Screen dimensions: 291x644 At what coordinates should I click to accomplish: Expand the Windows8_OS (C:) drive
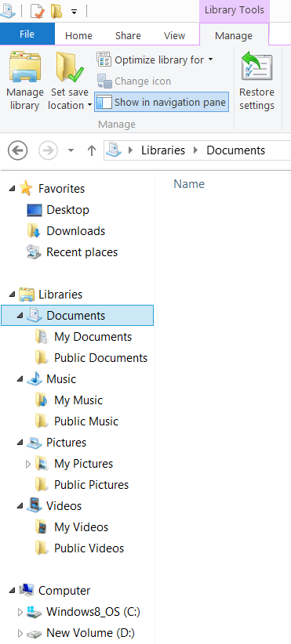20,612
